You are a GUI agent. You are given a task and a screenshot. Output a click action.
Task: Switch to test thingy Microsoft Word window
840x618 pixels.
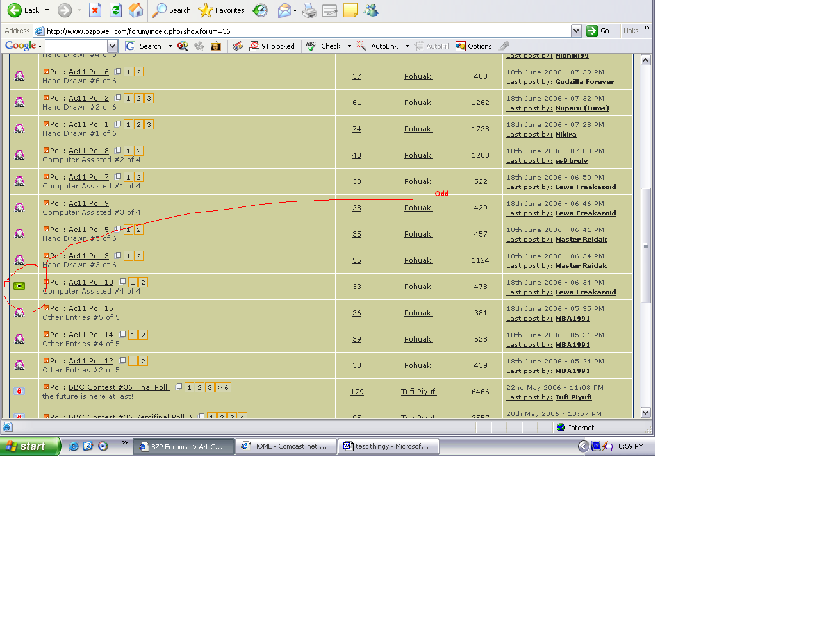click(388, 446)
